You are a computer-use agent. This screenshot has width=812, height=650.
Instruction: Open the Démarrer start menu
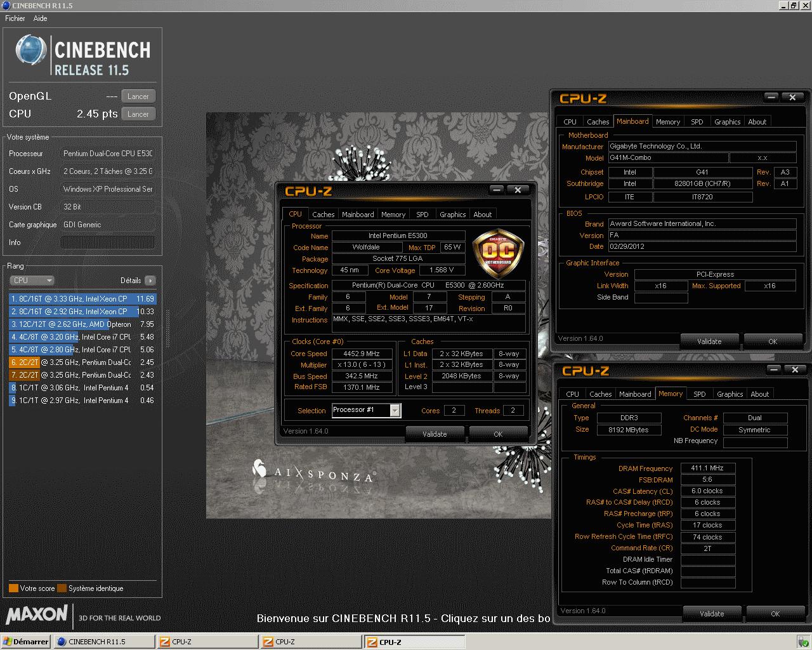pos(26,642)
